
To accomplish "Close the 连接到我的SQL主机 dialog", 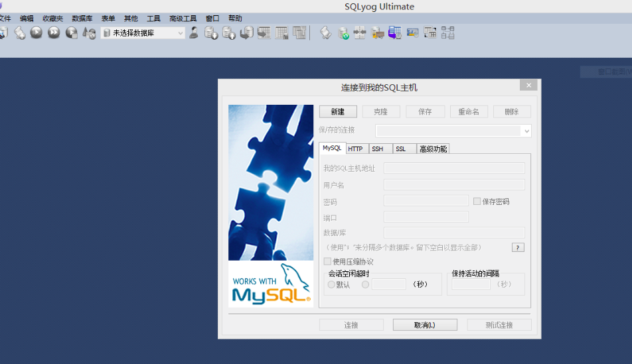I will point(528,85).
